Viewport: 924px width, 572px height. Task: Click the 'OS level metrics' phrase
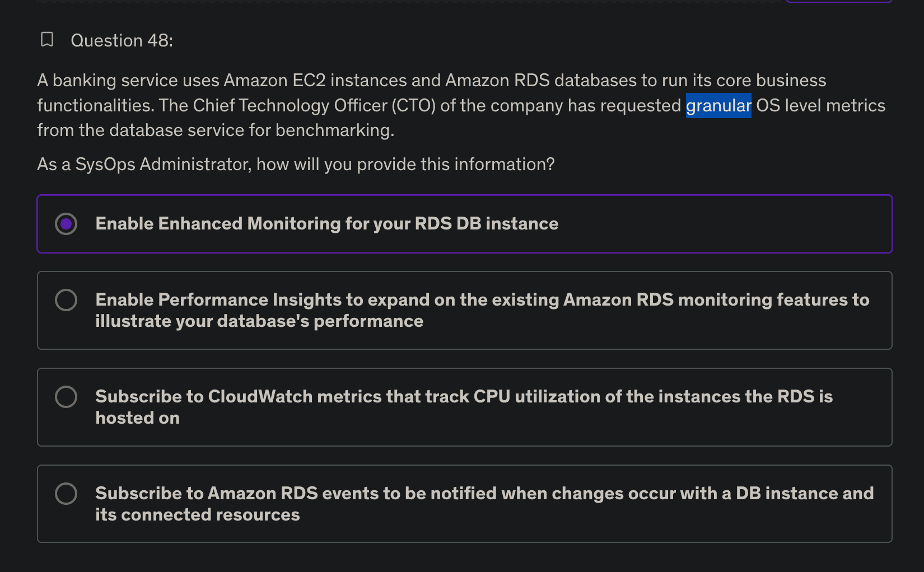pos(820,106)
